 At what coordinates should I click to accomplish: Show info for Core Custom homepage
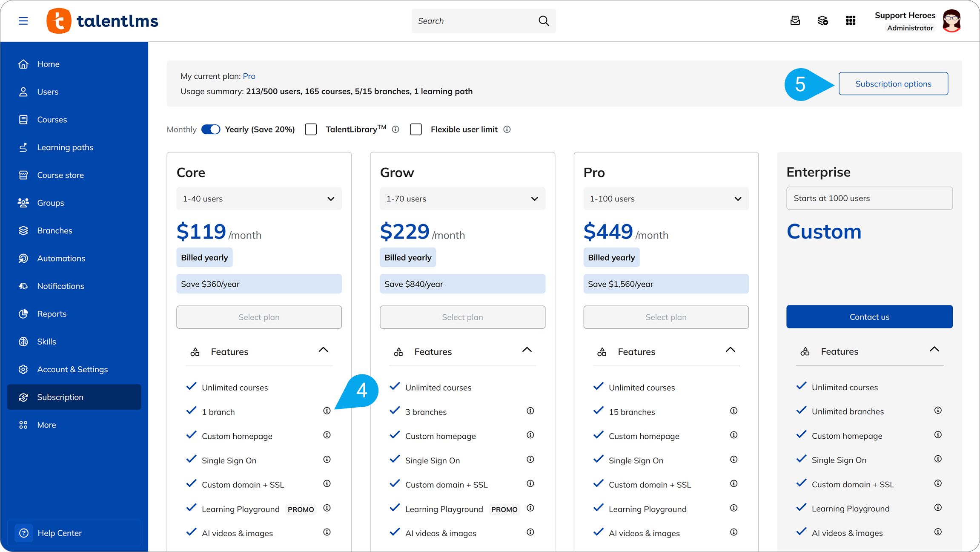click(x=327, y=435)
